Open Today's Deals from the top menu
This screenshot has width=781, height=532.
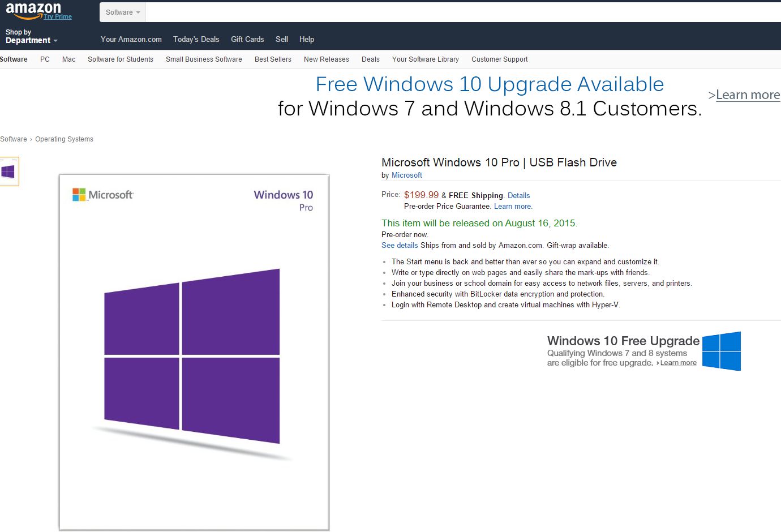196,39
